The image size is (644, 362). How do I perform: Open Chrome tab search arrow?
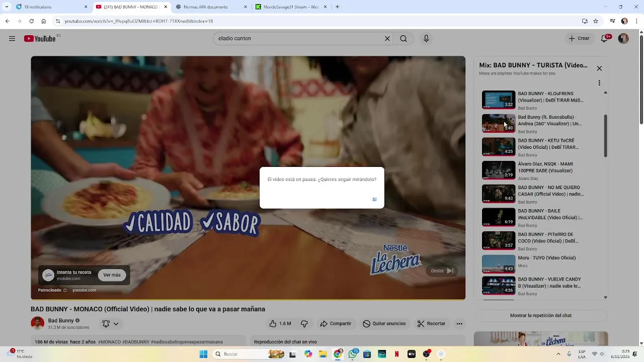pos(7,7)
